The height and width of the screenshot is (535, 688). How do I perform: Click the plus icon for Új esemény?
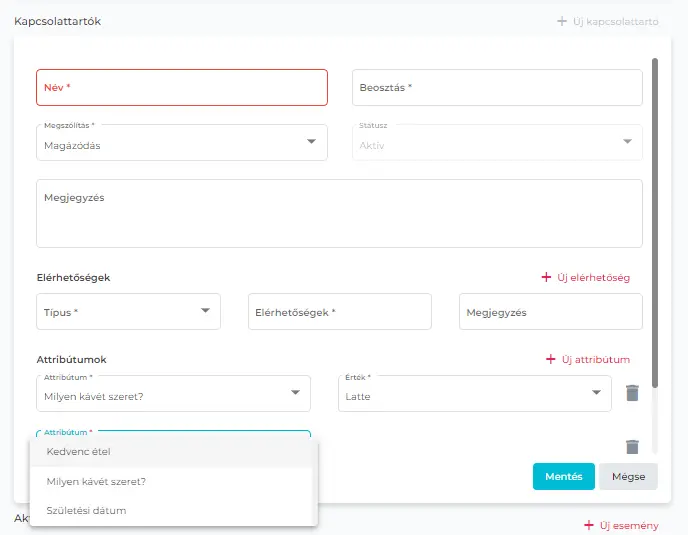pyautogui.click(x=588, y=525)
